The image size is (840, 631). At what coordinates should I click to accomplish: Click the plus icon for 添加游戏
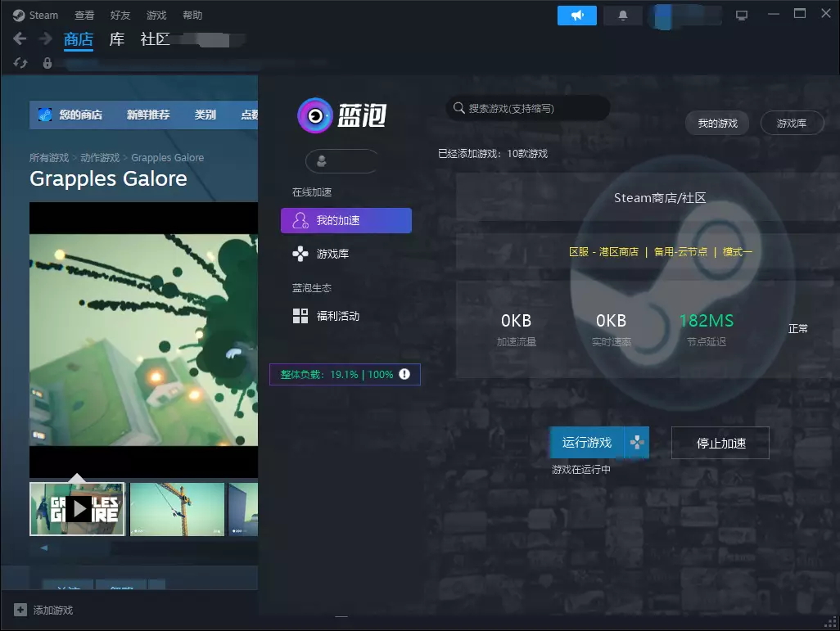pyautogui.click(x=20, y=610)
